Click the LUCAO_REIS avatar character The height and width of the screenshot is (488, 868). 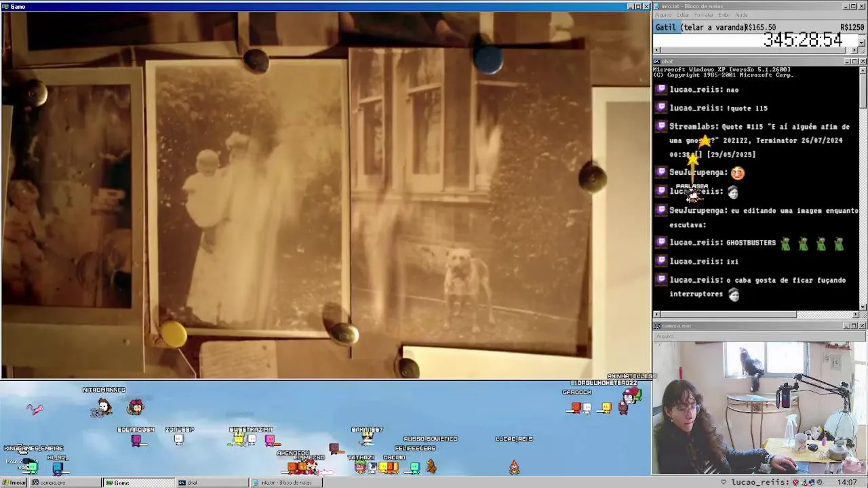[514, 466]
